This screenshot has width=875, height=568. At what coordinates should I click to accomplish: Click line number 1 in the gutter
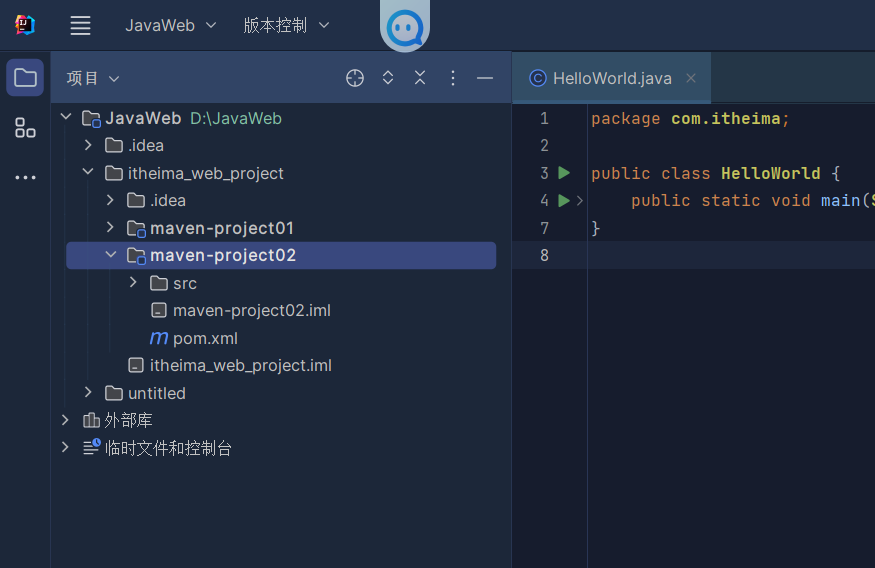click(545, 118)
